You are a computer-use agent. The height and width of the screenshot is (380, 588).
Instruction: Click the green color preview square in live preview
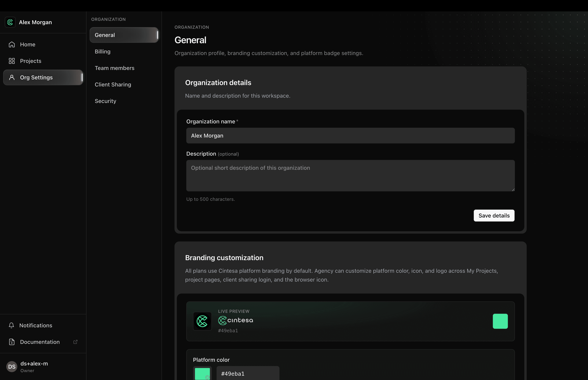[500, 321]
